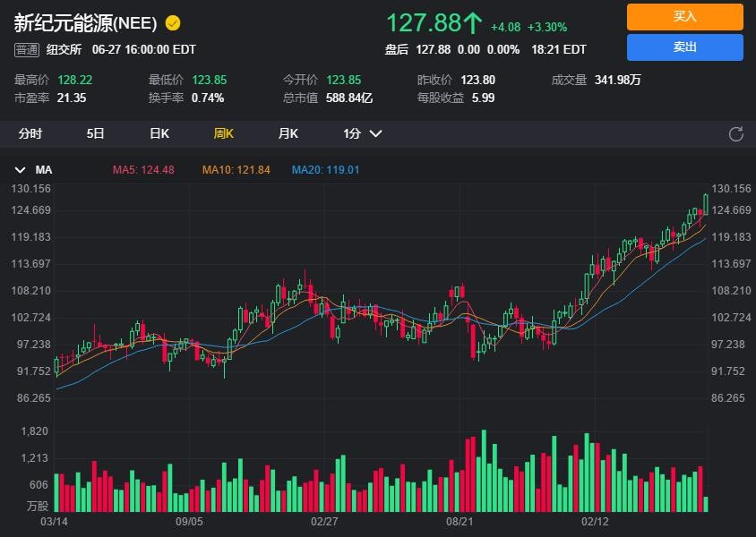Toggle the orange MA10 line label
756x537 pixels.
pos(236,170)
